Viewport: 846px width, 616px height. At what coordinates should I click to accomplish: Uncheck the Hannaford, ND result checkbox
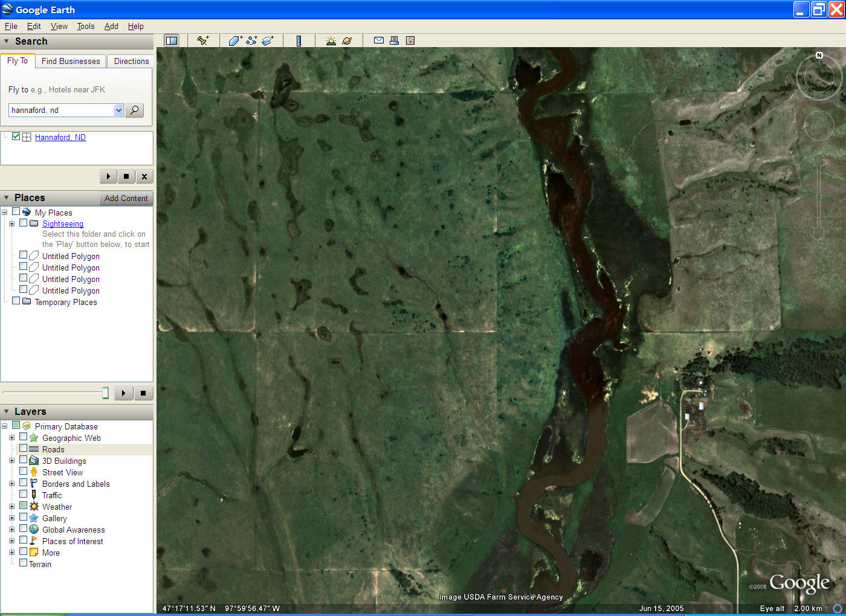[16, 136]
